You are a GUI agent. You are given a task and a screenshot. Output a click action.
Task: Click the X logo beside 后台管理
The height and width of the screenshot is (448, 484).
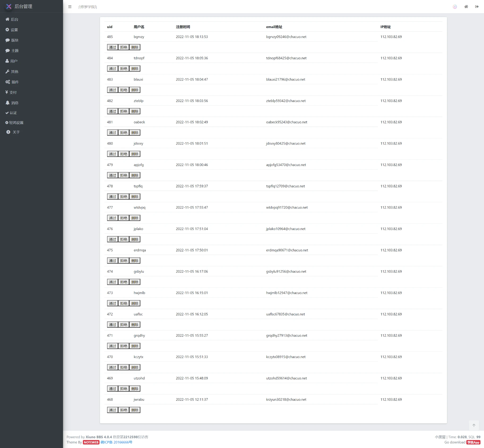click(x=9, y=7)
